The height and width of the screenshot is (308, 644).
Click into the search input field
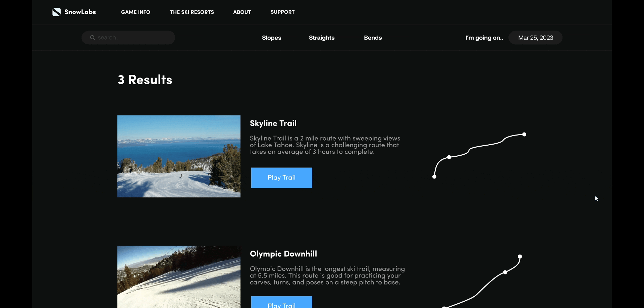[x=128, y=38]
